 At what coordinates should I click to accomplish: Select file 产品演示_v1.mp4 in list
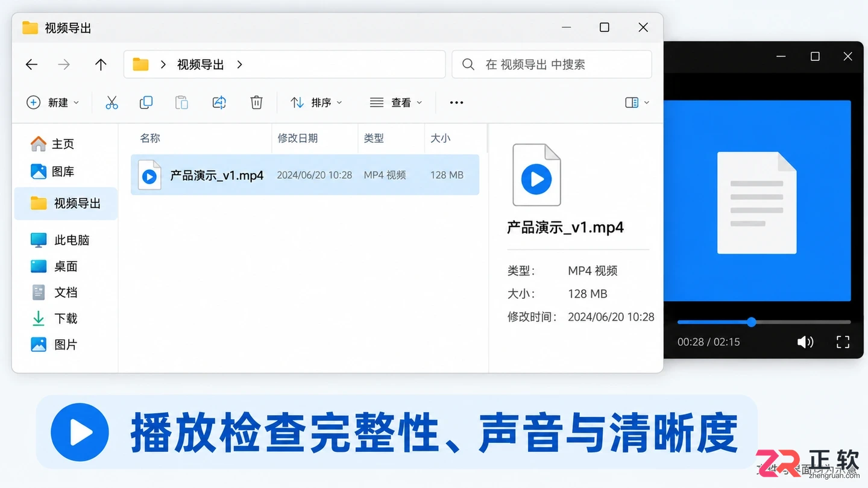pyautogui.click(x=305, y=175)
